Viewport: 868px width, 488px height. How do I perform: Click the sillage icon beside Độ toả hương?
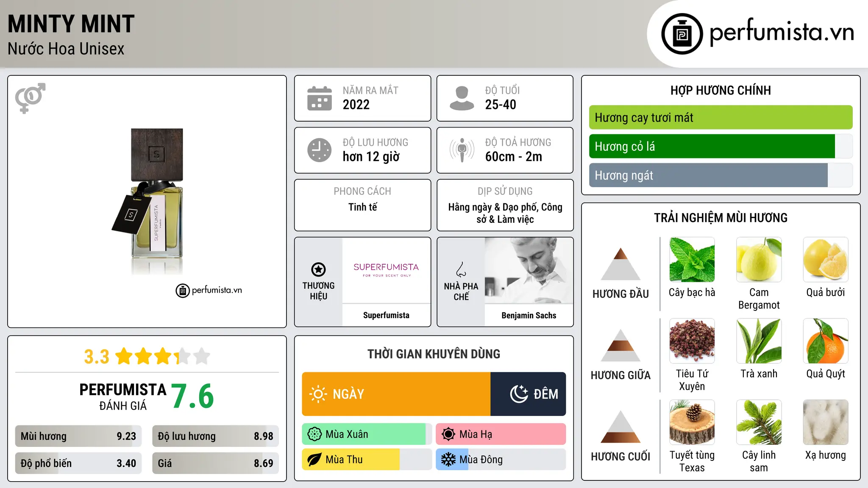[x=462, y=150]
